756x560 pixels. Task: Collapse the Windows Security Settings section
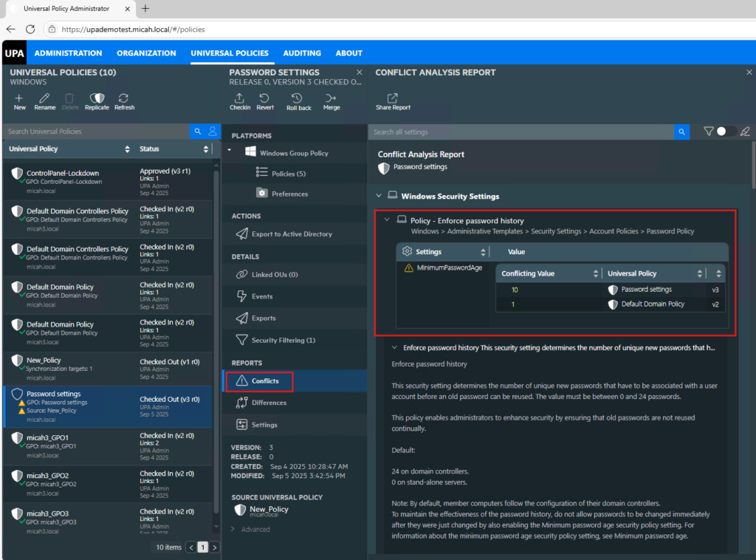pyautogui.click(x=379, y=197)
